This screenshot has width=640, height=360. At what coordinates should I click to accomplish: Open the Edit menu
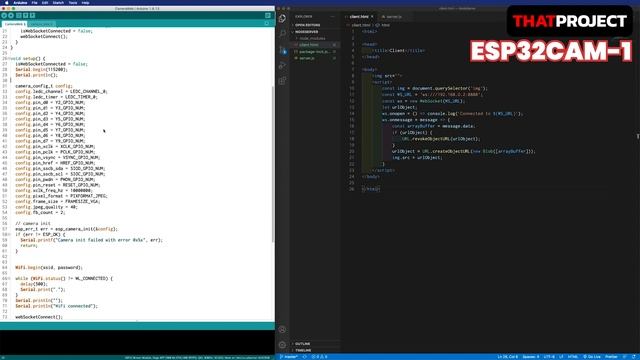(45, 3)
